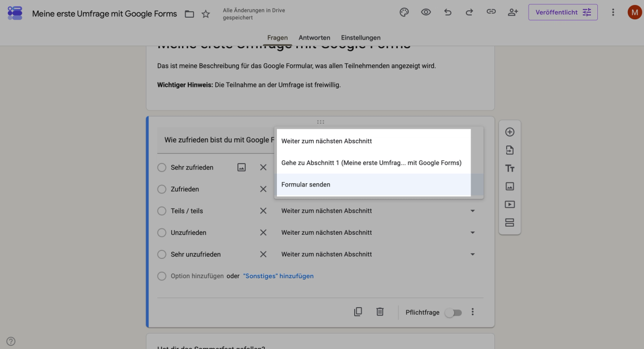Select the Sehr zufrieden radio button
The width and height of the screenshot is (644, 349).
pyautogui.click(x=162, y=167)
